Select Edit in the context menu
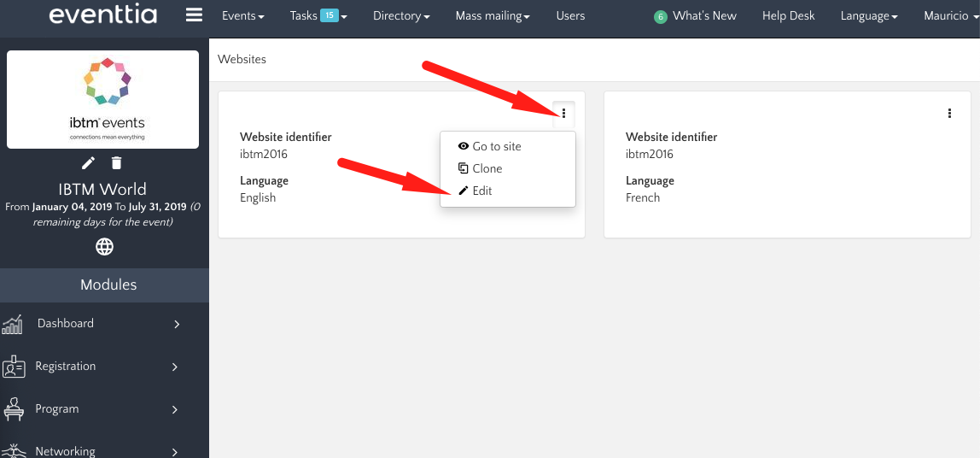The height and width of the screenshot is (458, 980). tap(481, 191)
